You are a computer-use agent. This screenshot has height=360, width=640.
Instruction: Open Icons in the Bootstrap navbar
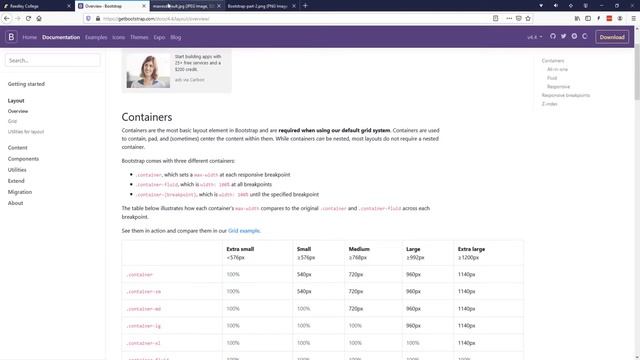pyautogui.click(x=118, y=37)
